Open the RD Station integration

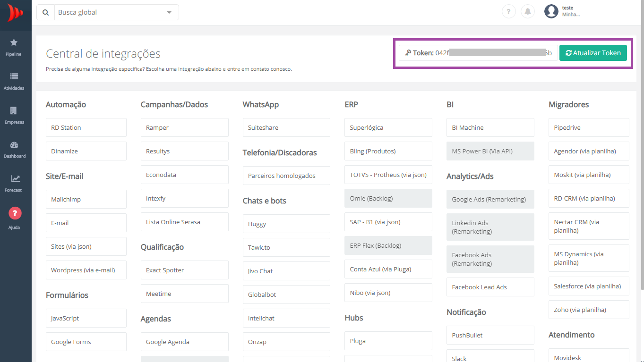(x=86, y=127)
